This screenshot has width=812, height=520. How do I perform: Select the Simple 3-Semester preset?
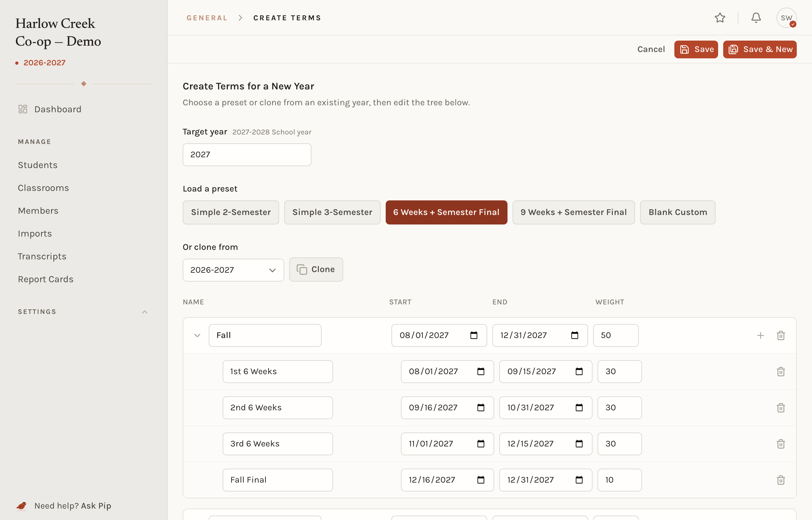coord(332,212)
